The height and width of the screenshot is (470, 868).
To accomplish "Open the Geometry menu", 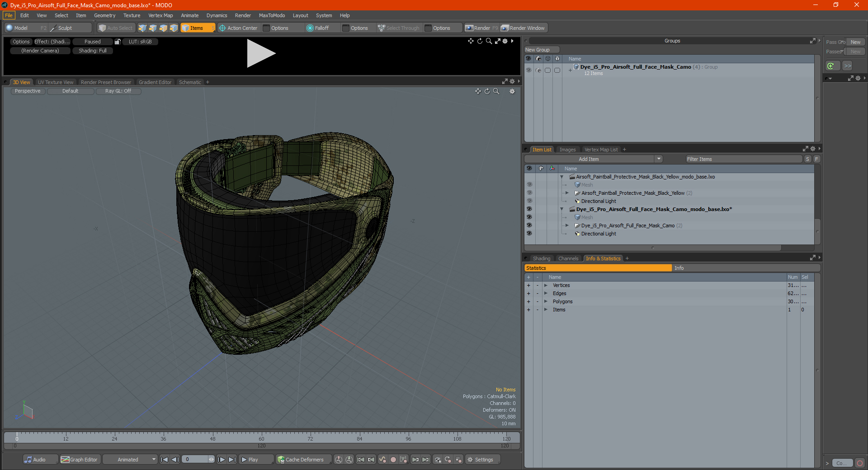I will (104, 15).
